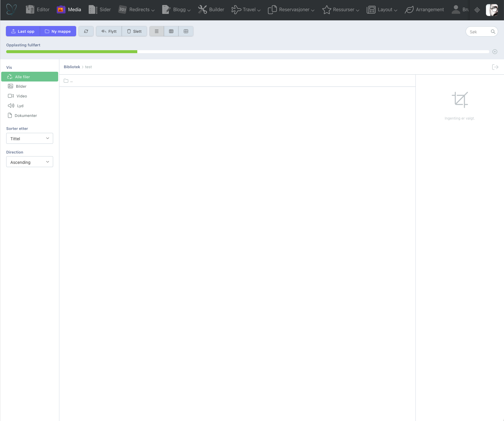Viewport: 504px width, 421px height.
Task: Click the exit arrow icon beside the breadcrumb
Action: [495, 67]
